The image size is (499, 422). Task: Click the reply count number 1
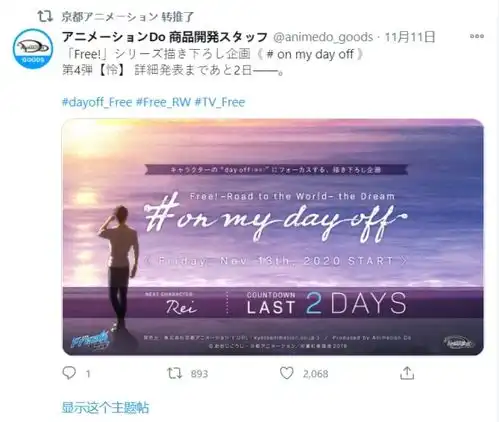[x=88, y=374]
